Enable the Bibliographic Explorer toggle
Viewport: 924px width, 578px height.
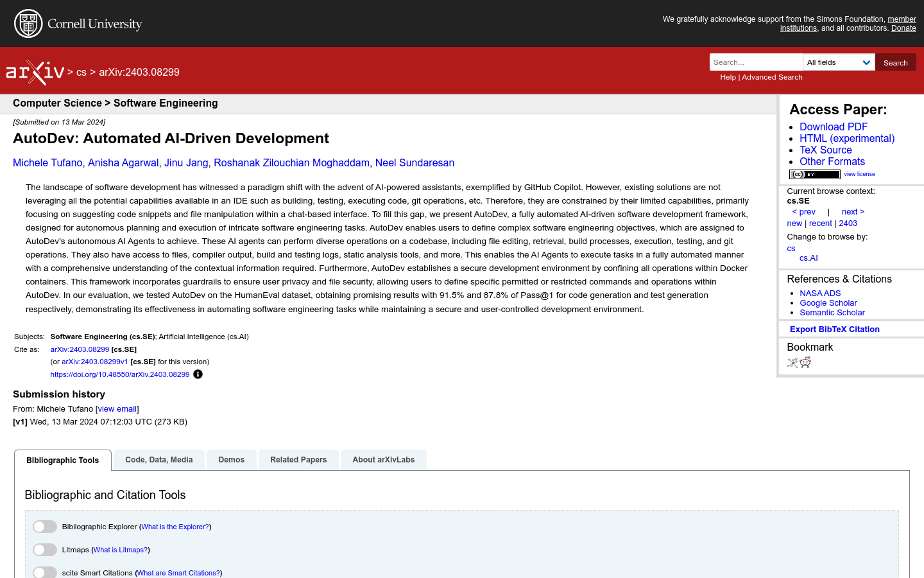(x=45, y=527)
